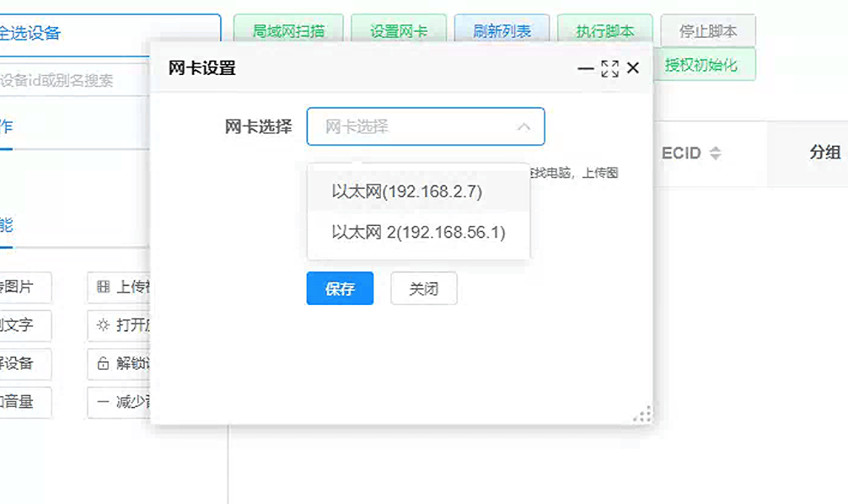Click the 打开 button with sun icon
Screen dimensions: 848x504
point(120,325)
